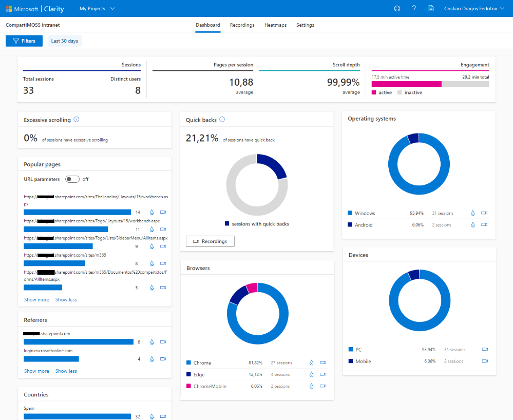513x420 pixels.
Task: Switch to the Heatmaps tab
Action: coord(276,25)
